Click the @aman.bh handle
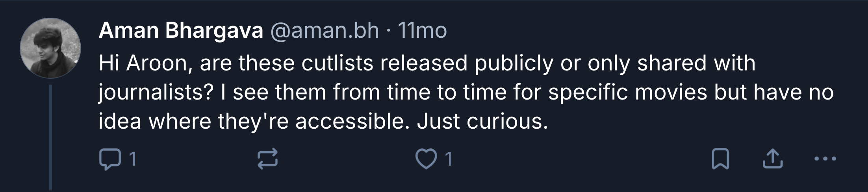868x192 pixels. coord(324,30)
